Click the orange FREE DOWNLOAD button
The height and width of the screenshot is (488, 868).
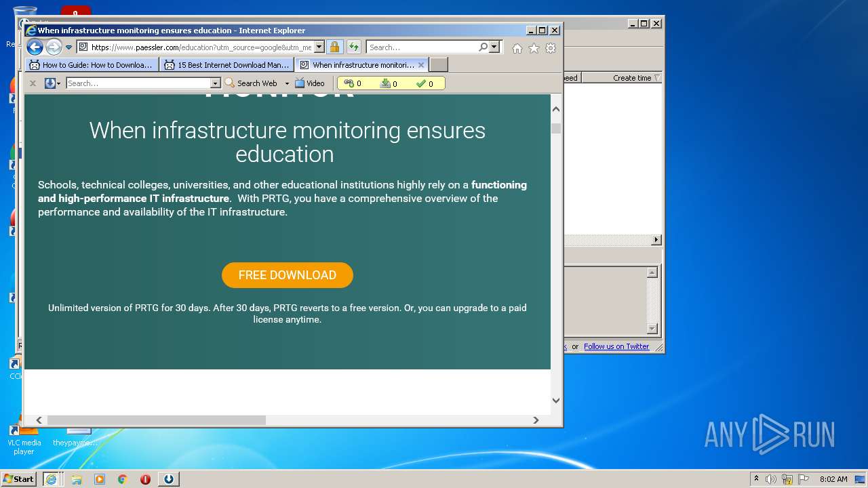(x=288, y=275)
